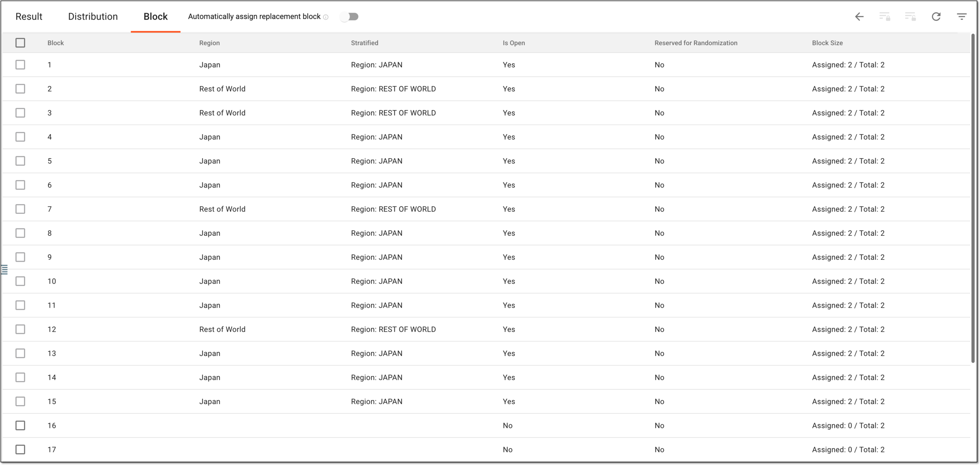Click Is Open 'Yes' in block 6 row
Viewport: 980px width, 465px height.
click(x=508, y=185)
